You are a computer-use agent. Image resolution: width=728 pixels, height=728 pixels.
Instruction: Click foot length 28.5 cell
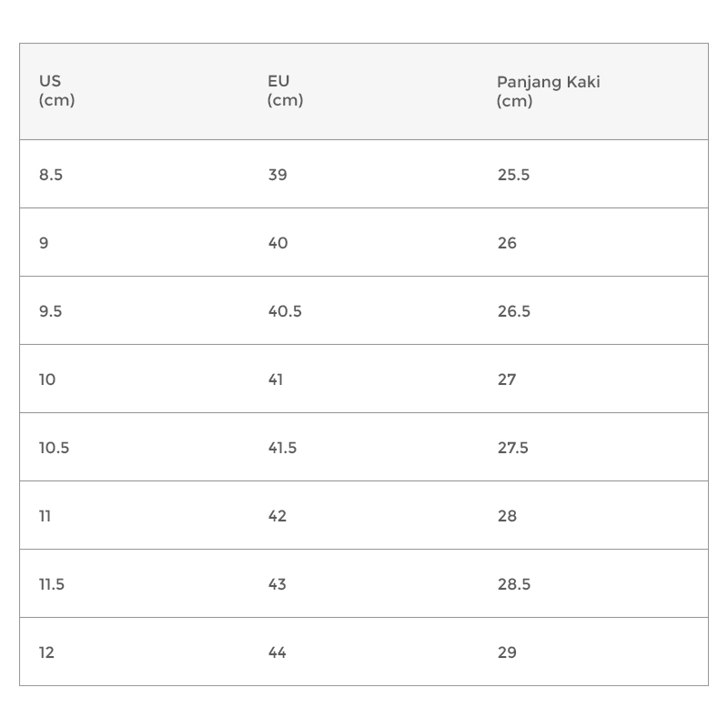click(x=513, y=584)
